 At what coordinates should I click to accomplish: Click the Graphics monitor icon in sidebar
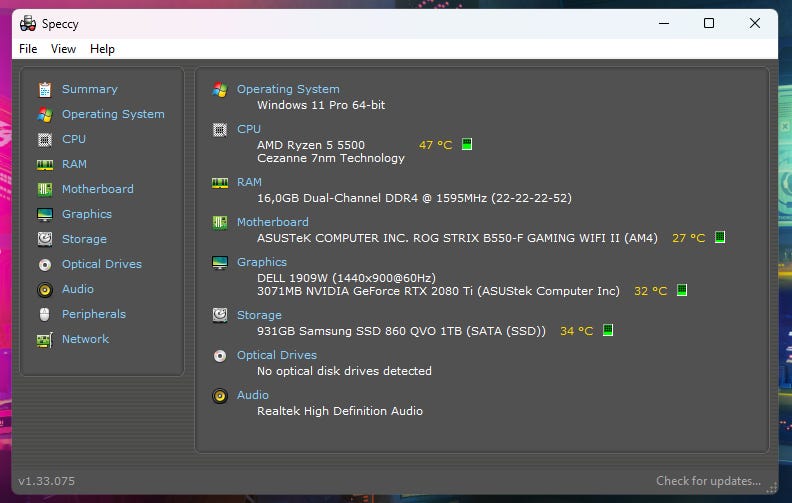45,215
